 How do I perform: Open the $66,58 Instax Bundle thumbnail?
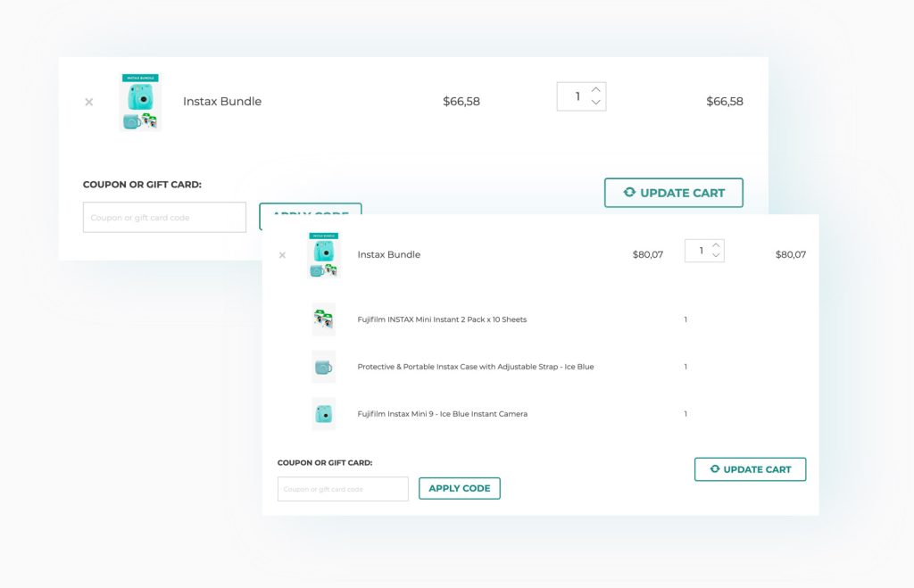coord(140,102)
